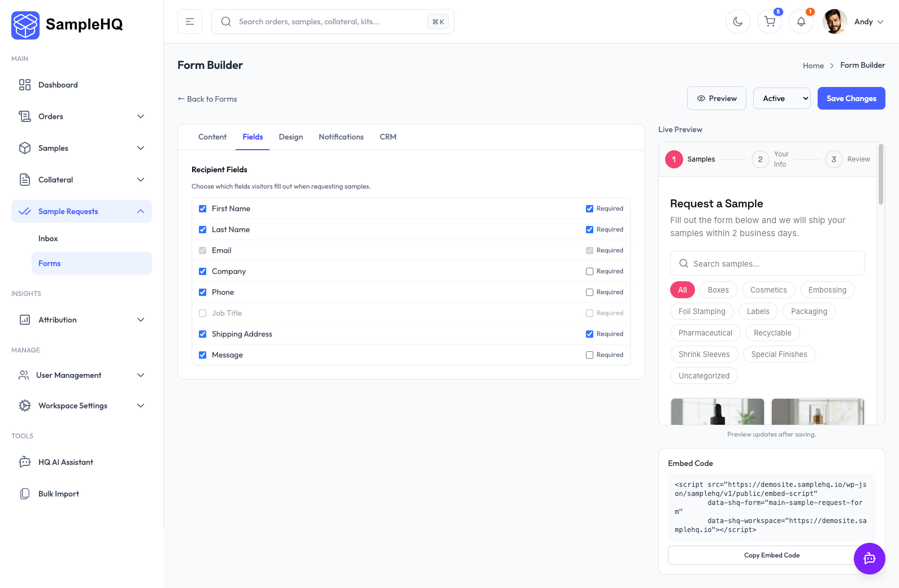Click the Orders list icon
The height and width of the screenshot is (588, 899).
pos(25,116)
